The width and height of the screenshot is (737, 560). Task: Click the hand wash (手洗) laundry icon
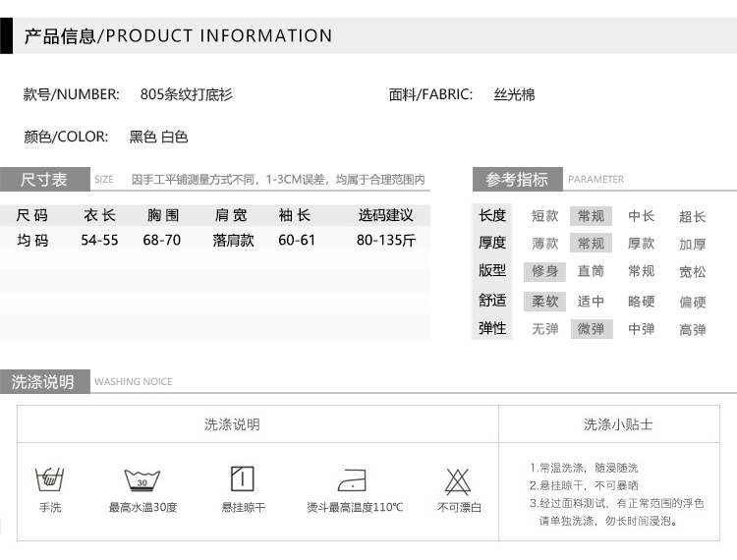(x=50, y=479)
